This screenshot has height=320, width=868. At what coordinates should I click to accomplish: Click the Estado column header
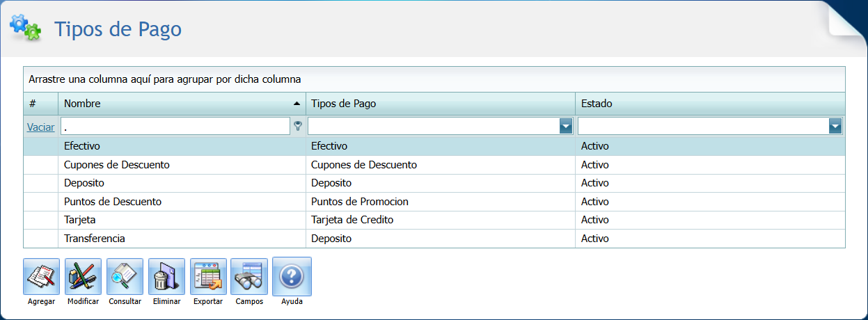pos(709,104)
